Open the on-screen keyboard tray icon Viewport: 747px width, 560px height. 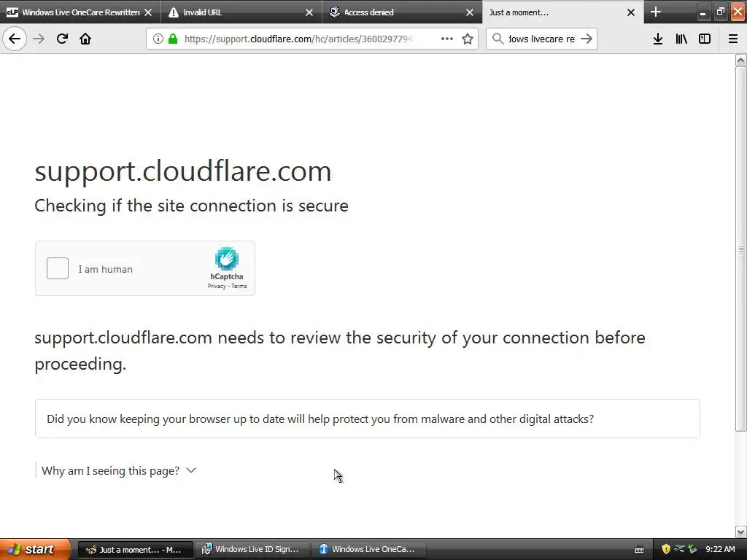coord(639,550)
